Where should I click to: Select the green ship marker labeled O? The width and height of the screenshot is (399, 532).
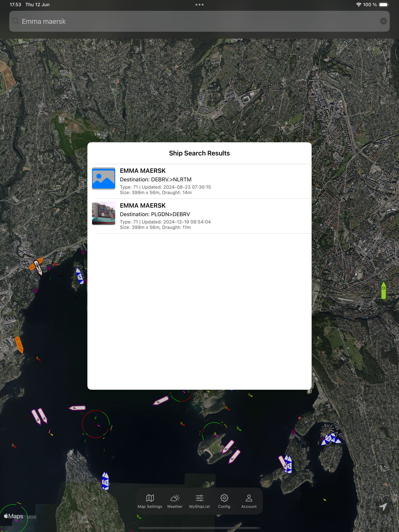[384, 290]
